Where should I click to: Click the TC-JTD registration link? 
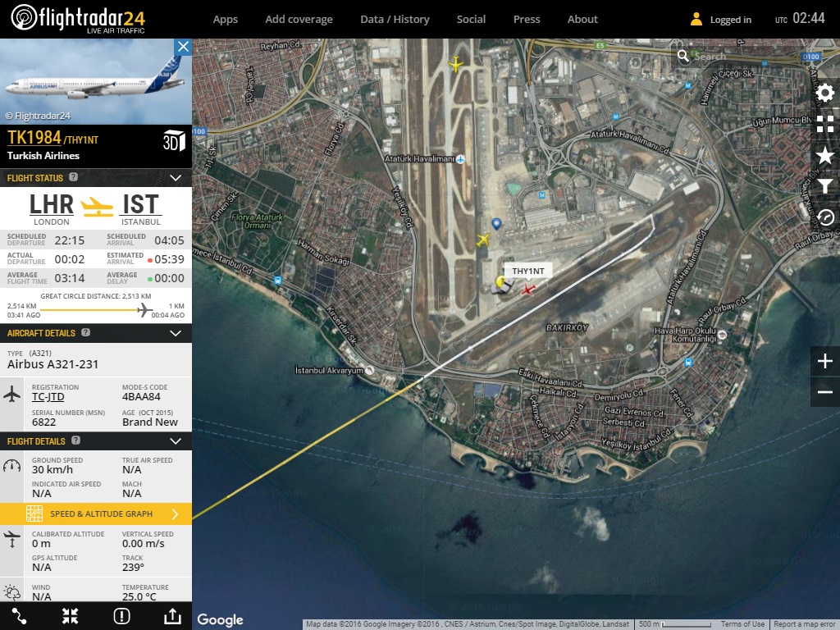pyautogui.click(x=48, y=398)
